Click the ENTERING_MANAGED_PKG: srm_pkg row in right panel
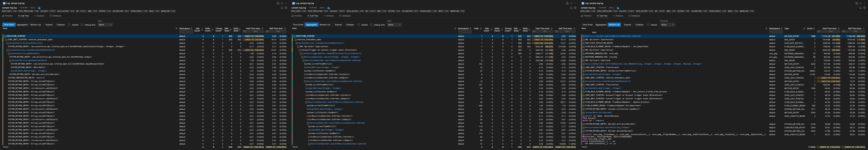This screenshot has width=868, height=150. click(723, 57)
